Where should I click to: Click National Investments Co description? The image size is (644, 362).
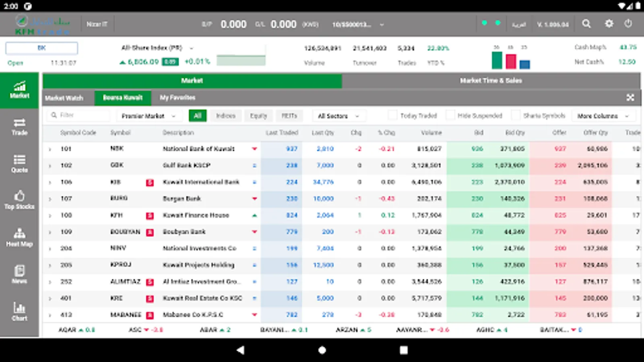[199, 249]
